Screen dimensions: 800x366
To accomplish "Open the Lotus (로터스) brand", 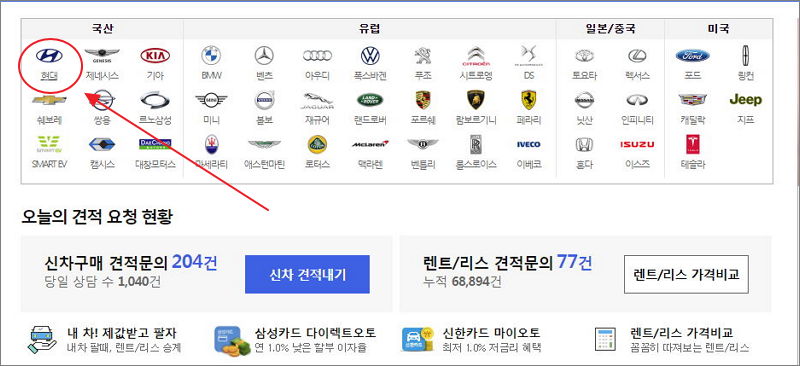I will [317, 144].
